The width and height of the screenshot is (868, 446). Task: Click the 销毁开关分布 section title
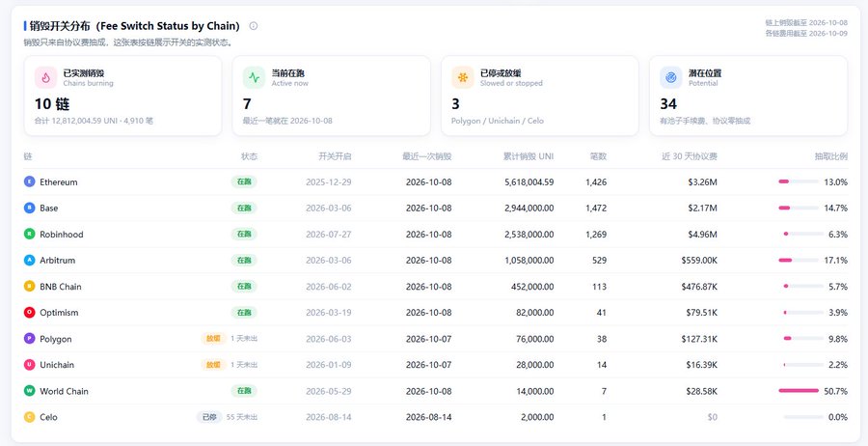click(x=135, y=25)
